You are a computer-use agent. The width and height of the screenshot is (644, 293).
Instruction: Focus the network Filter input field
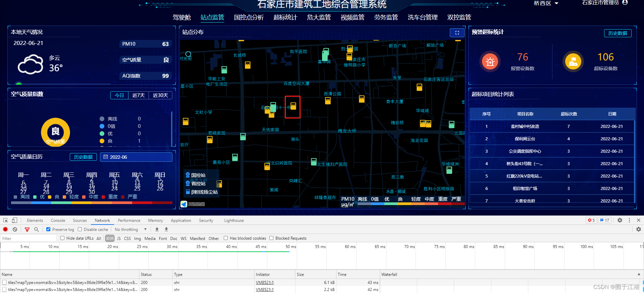click(x=29, y=238)
